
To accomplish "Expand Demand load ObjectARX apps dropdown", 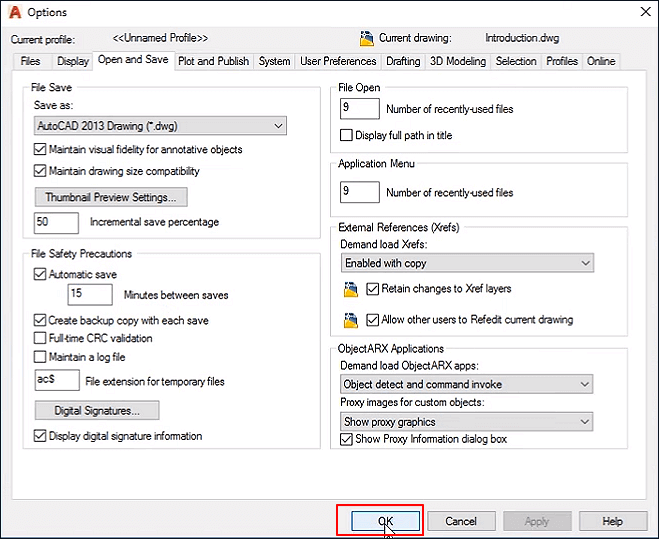I will (466, 384).
